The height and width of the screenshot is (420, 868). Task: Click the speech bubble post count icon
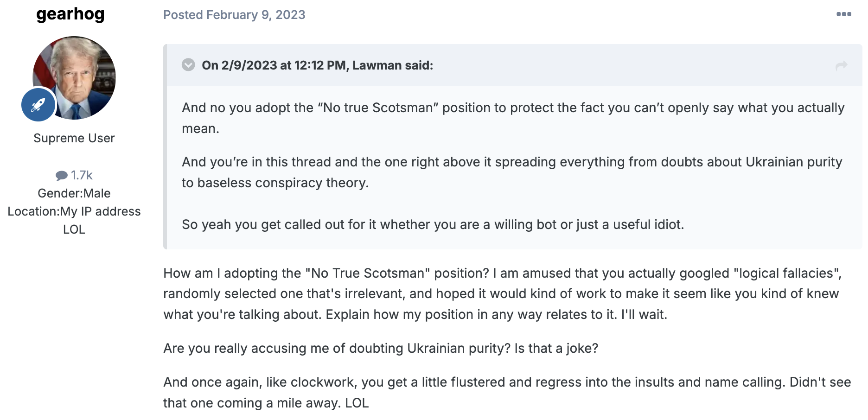coord(61,176)
